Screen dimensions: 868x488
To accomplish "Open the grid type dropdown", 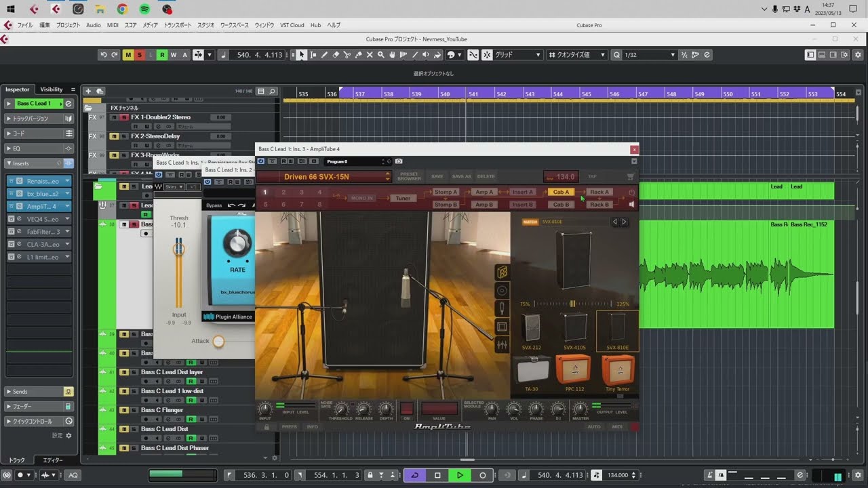I will pyautogui.click(x=518, y=55).
